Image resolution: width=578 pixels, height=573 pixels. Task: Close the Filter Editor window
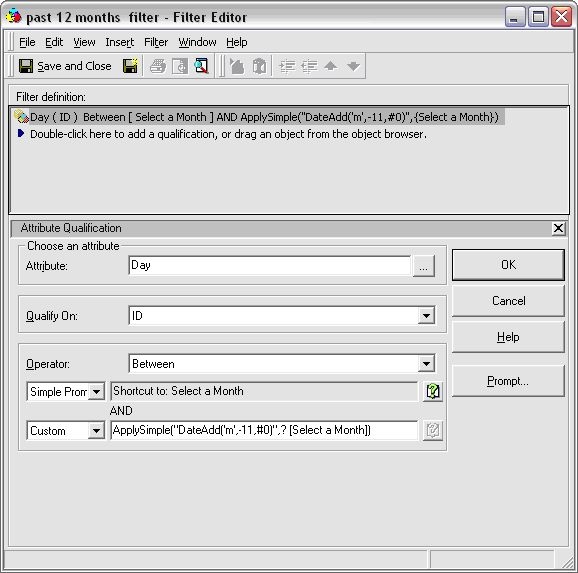pyautogui.click(x=561, y=17)
